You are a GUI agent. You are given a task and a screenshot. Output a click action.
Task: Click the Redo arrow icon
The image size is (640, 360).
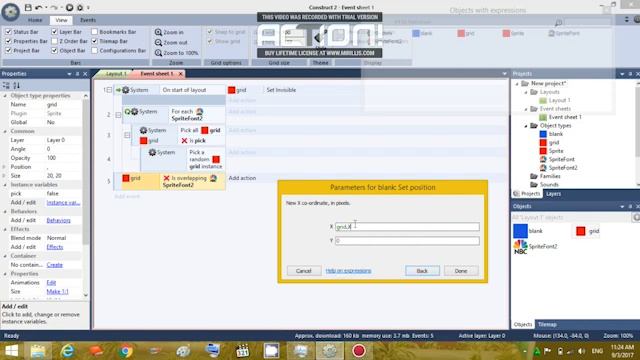coord(54,7)
